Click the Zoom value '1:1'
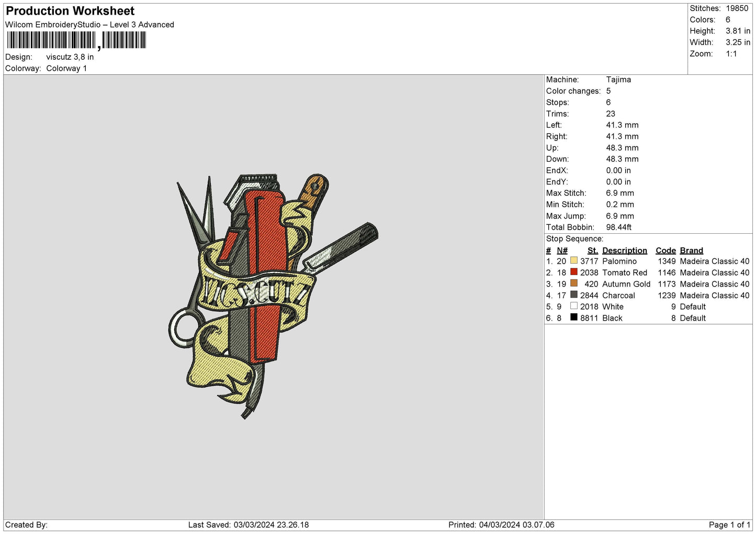756x534 pixels. point(731,54)
